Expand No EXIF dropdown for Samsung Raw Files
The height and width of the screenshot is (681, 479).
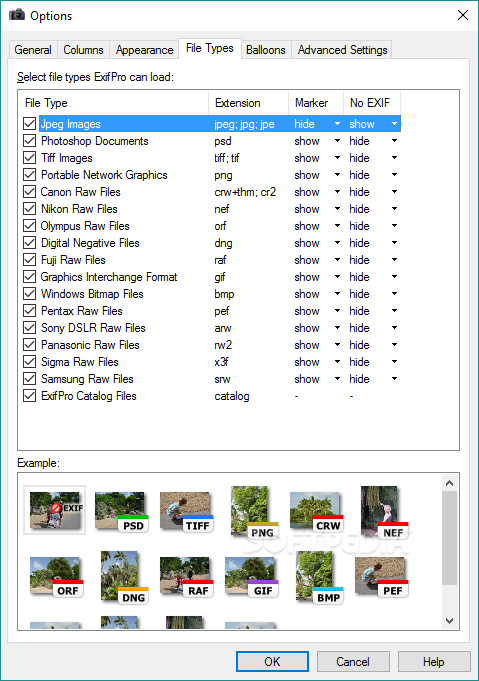click(394, 379)
